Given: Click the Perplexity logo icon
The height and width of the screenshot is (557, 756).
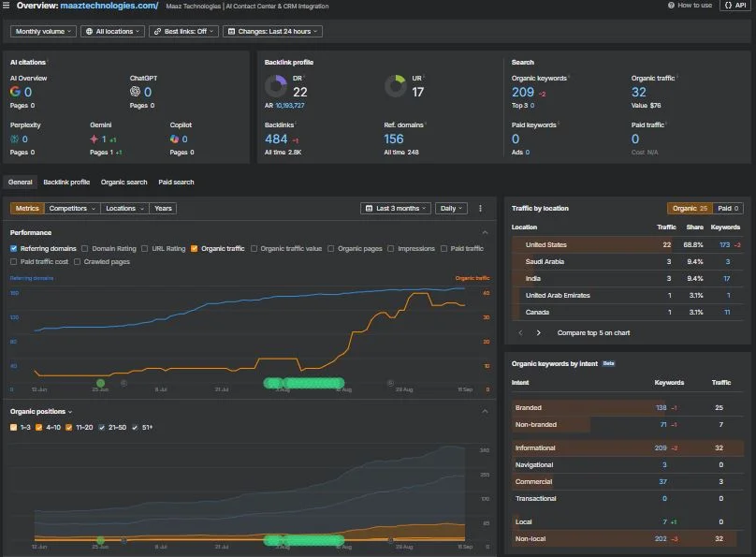Looking at the screenshot, I should pyautogui.click(x=14, y=139).
